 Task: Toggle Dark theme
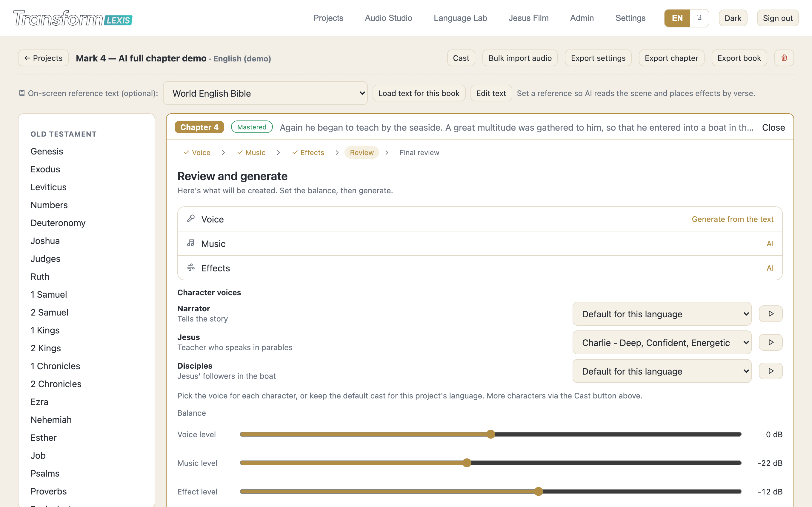tap(733, 18)
